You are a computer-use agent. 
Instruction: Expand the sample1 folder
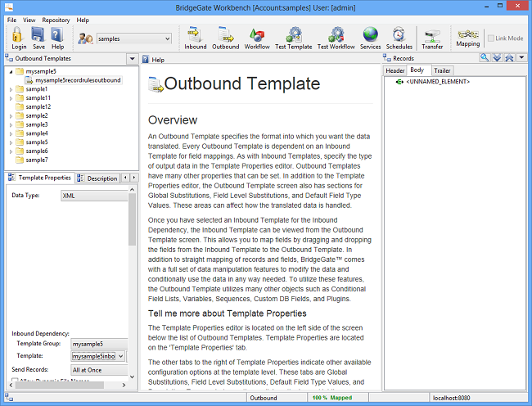pos(11,89)
